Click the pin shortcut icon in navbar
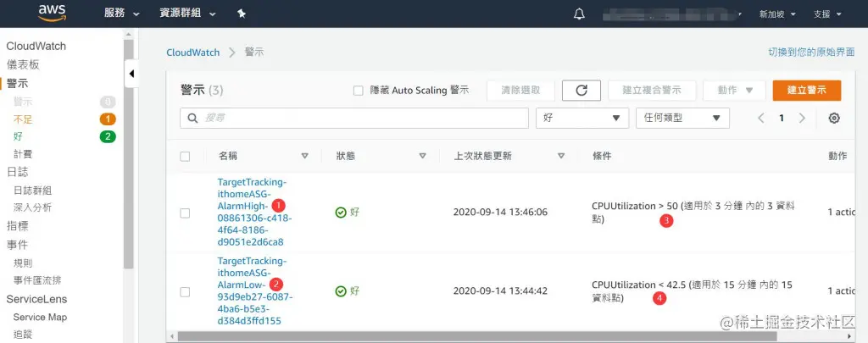Image resolution: width=868 pixels, height=343 pixels. coord(242,14)
